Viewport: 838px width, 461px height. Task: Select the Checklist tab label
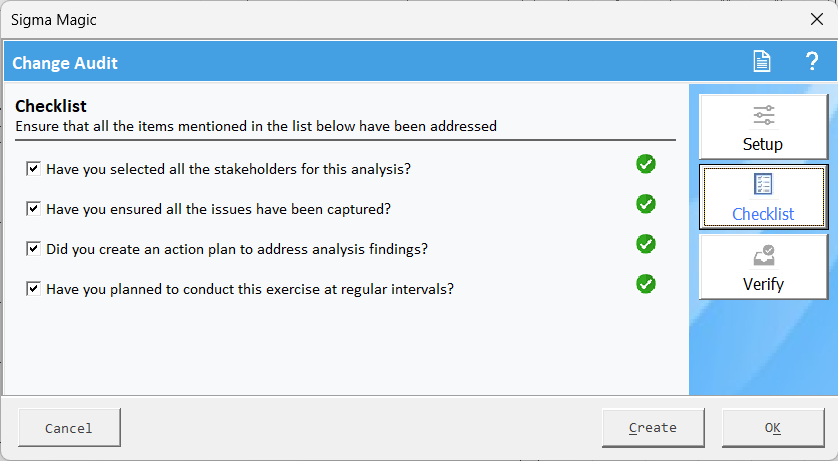[x=763, y=214]
